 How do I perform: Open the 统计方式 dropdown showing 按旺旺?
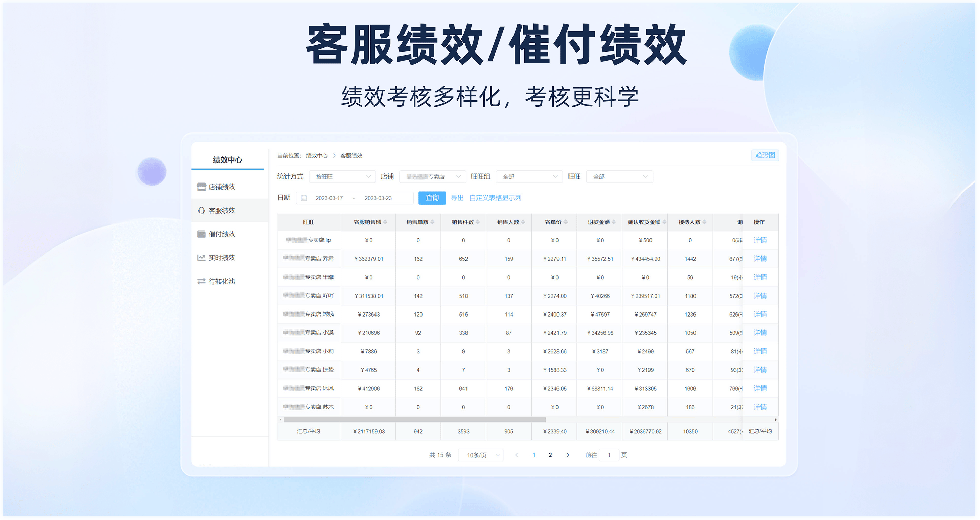click(x=342, y=177)
